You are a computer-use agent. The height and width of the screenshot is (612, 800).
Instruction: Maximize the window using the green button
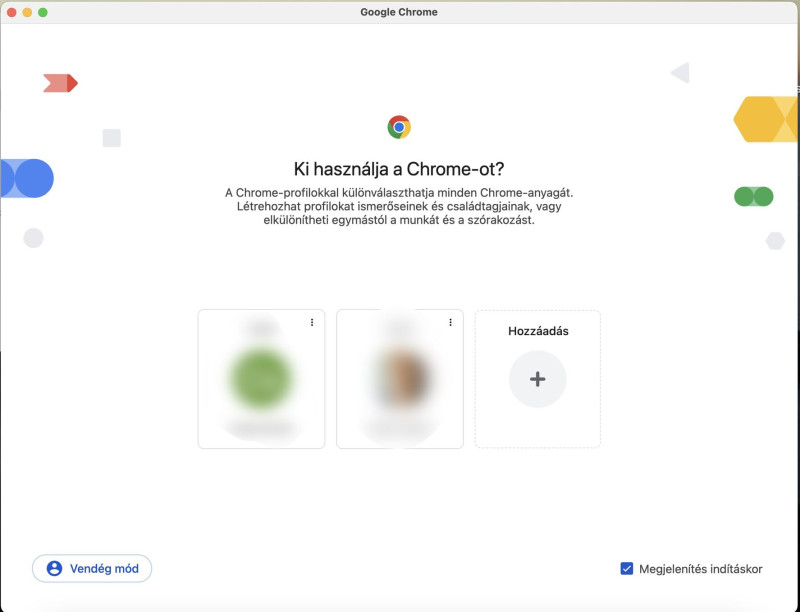[x=43, y=12]
